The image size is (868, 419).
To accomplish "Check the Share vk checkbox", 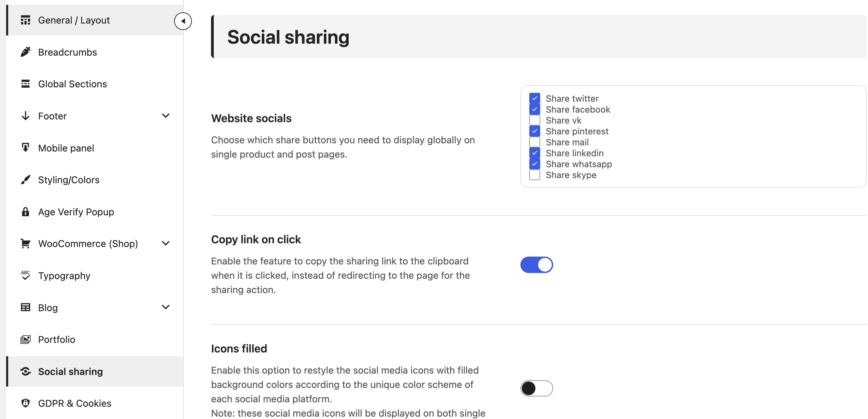I will pos(535,120).
